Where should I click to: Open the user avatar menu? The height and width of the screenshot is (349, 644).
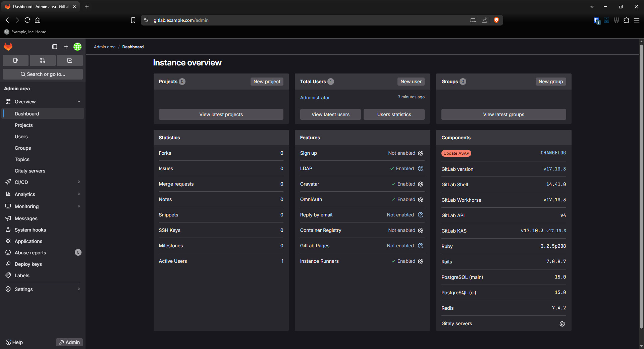[77, 47]
